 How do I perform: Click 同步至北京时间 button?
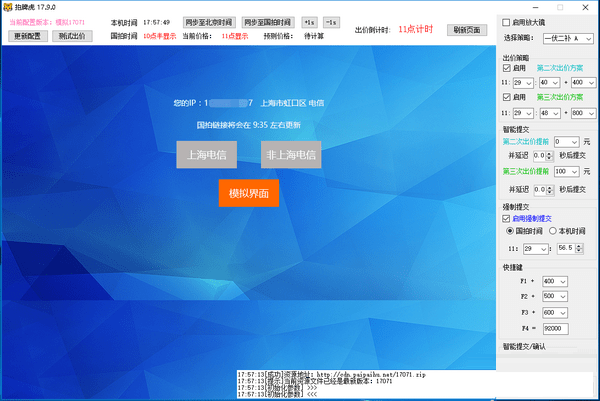[209, 23]
